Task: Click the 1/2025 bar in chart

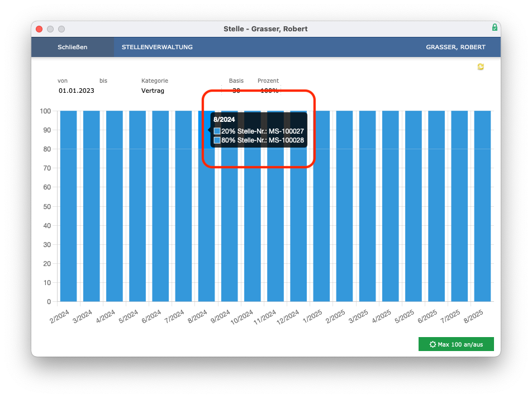Action: point(321,206)
